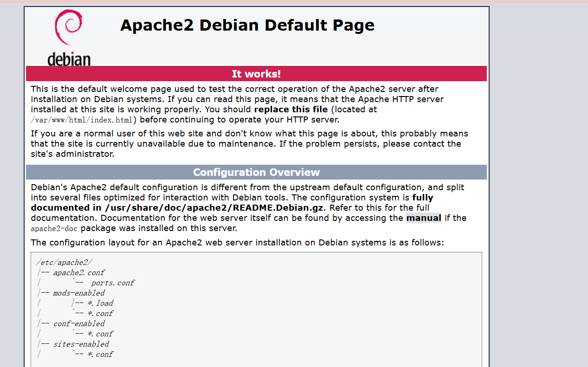Click the "debian" wordmark below the swirl
The image size is (588, 367).
click(69, 59)
